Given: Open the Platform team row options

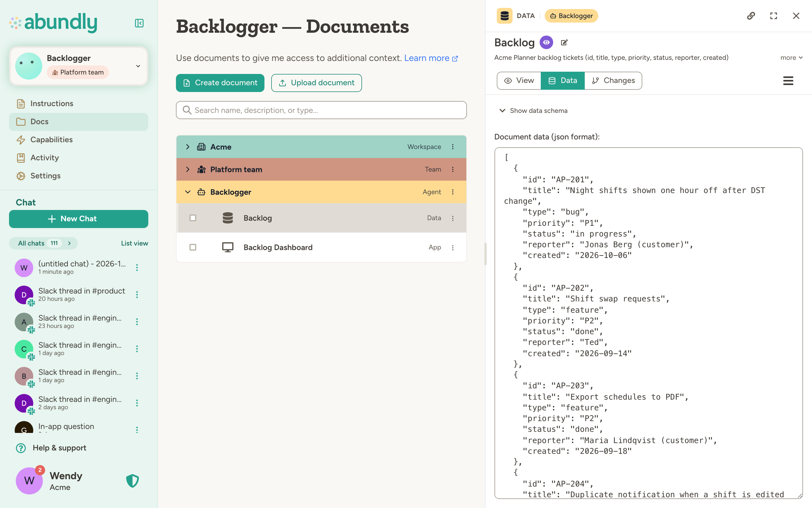Looking at the screenshot, I should point(453,169).
